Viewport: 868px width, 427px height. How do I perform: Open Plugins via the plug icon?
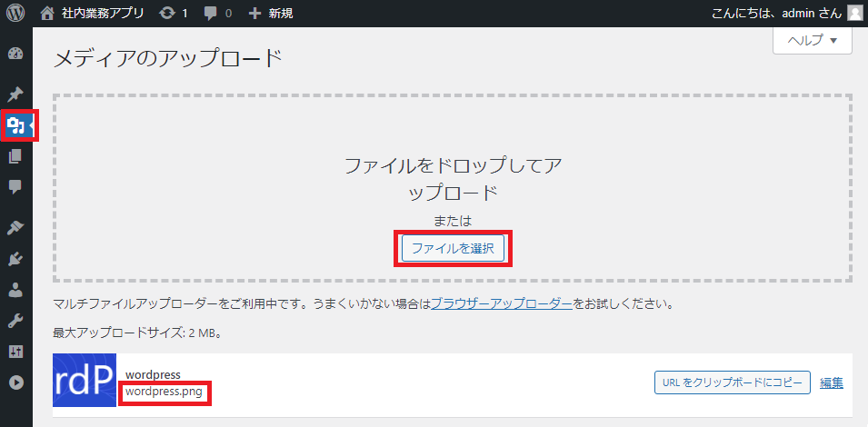15,258
